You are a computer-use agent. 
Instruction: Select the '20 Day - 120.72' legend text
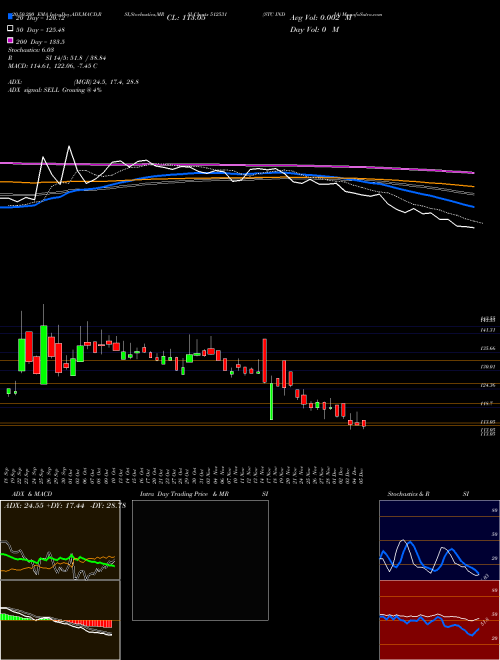tap(40, 18)
